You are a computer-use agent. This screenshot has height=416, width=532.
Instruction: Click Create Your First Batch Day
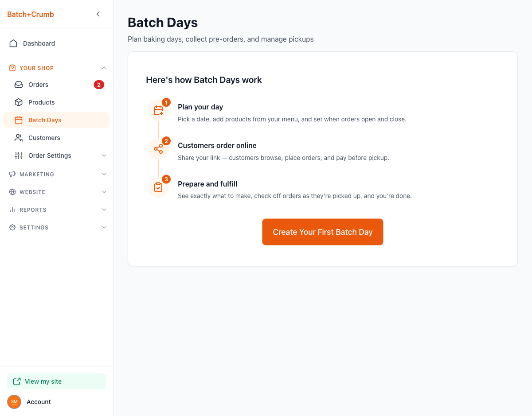coord(322,232)
